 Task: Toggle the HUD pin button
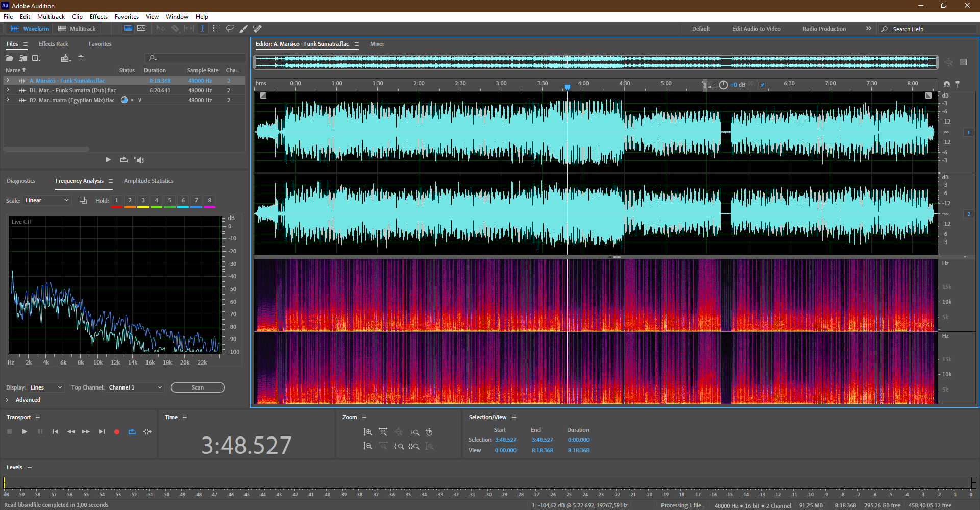[x=762, y=85]
